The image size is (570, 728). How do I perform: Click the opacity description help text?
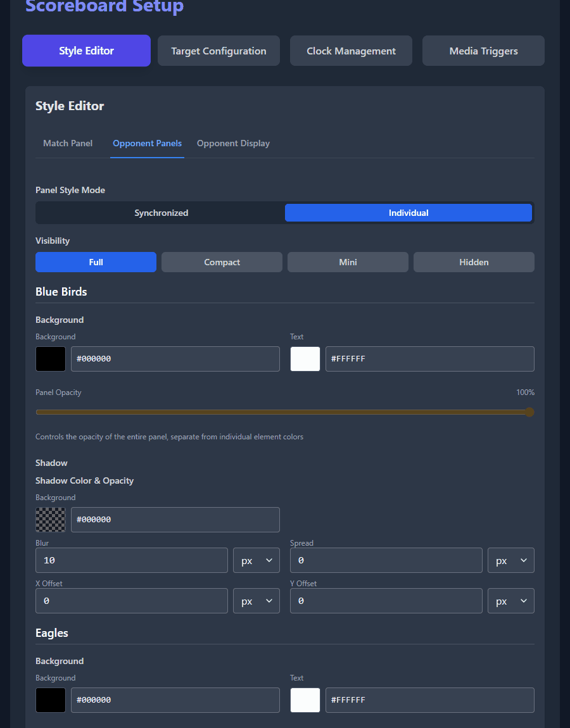170,436
